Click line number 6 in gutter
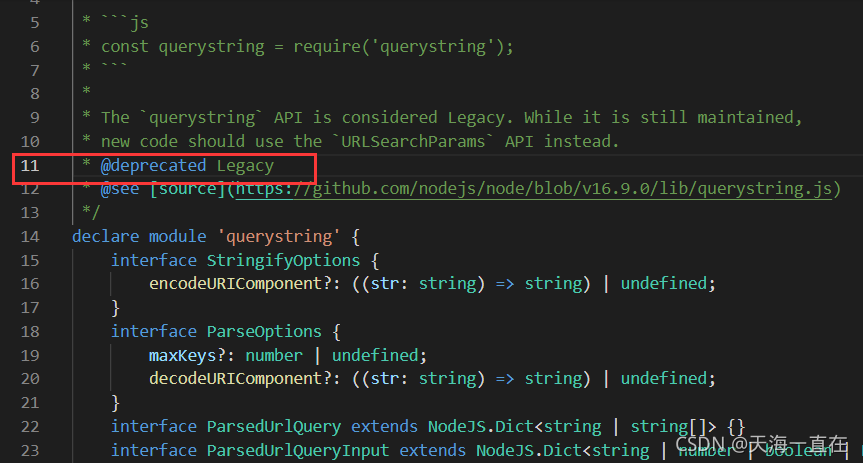Image resolution: width=863 pixels, height=463 pixels. click(35, 47)
